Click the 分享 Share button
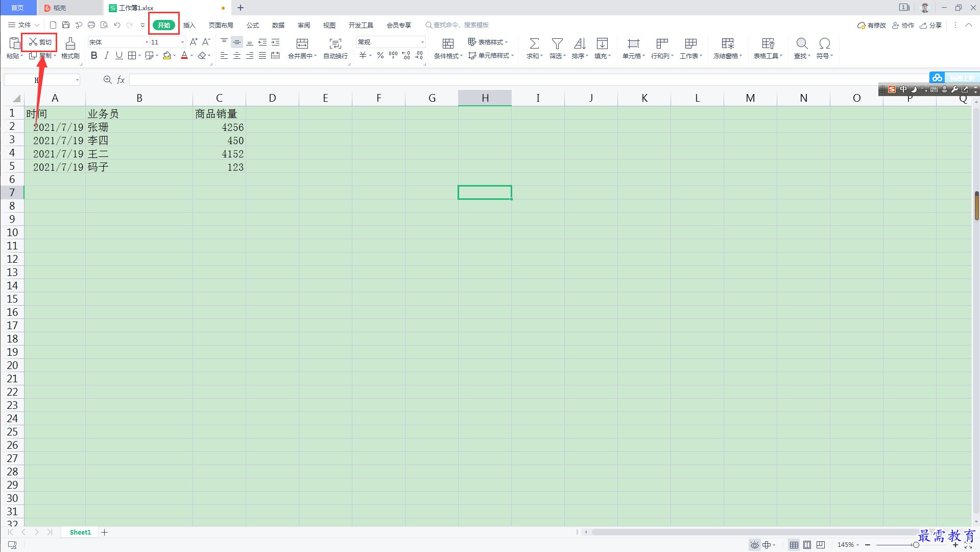 coord(930,25)
